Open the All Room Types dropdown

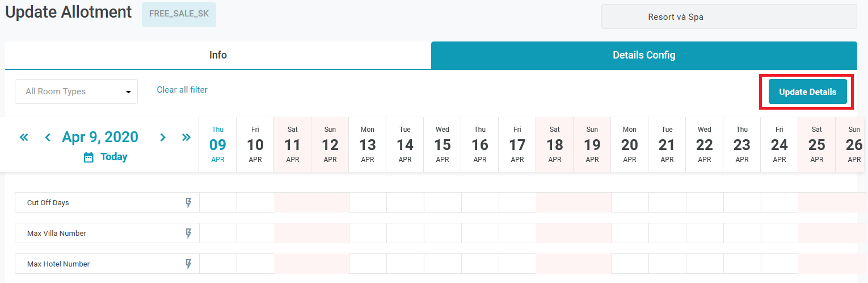[76, 91]
